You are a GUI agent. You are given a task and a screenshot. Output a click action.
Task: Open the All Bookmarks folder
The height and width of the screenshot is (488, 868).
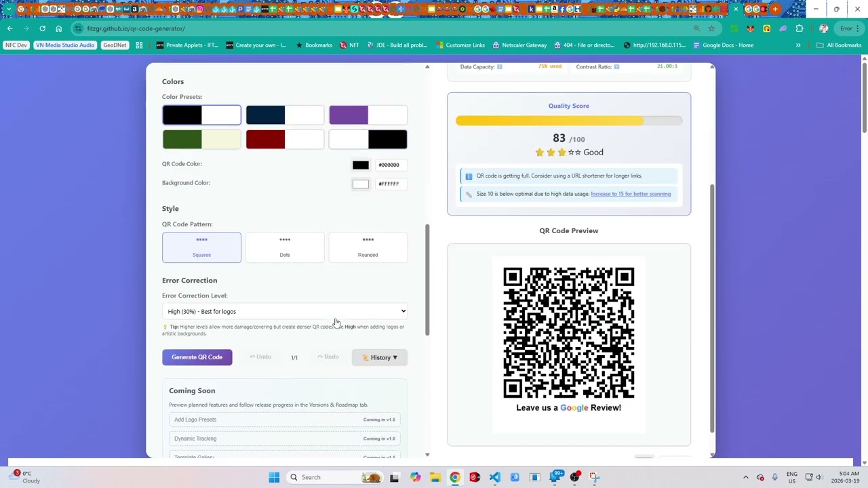point(839,45)
